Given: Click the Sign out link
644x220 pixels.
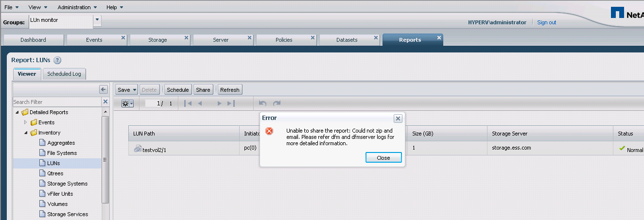Looking at the screenshot, I should click(x=546, y=22).
